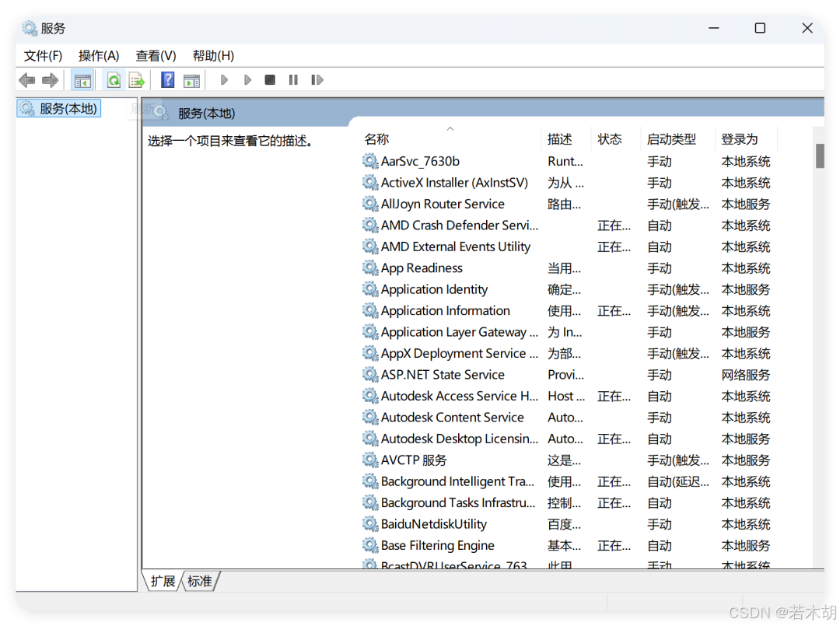Click the gear icon beside AarSvc_7630b
840x626 pixels.
tap(370, 161)
